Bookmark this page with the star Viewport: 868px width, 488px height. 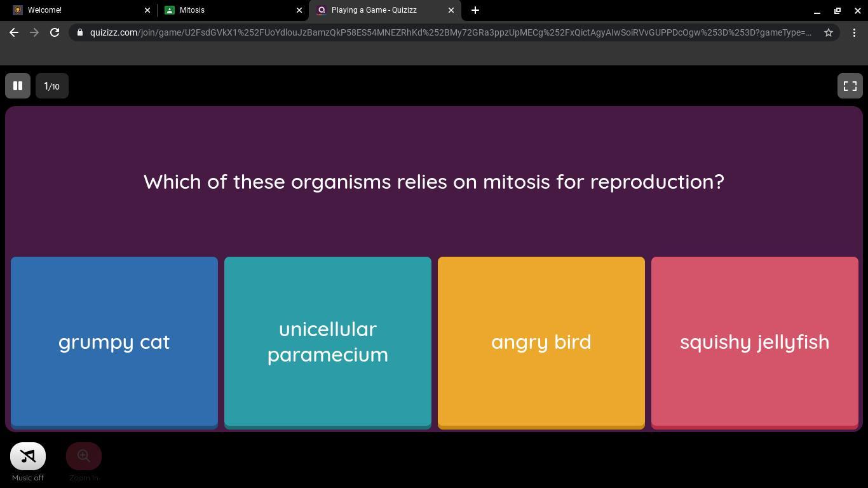(x=829, y=32)
